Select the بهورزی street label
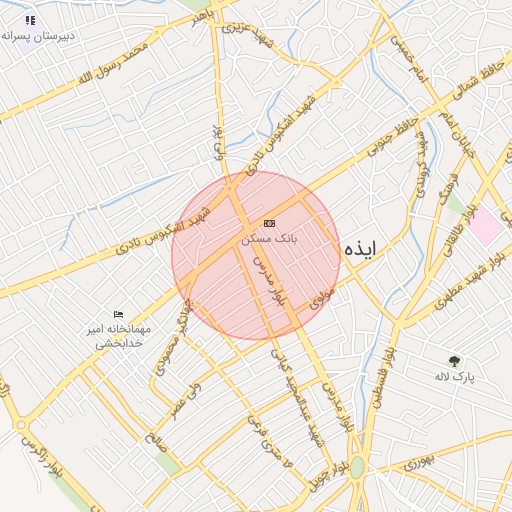512x512 pixels. pyautogui.click(x=419, y=463)
